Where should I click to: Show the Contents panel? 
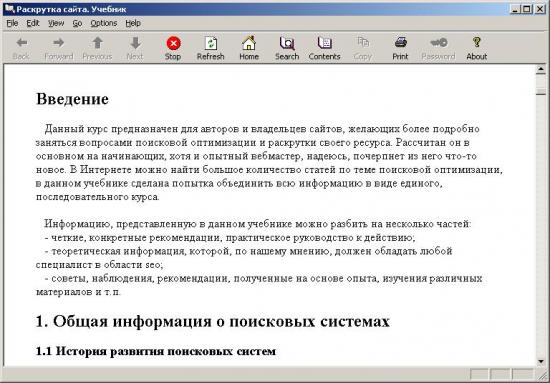(x=324, y=43)
